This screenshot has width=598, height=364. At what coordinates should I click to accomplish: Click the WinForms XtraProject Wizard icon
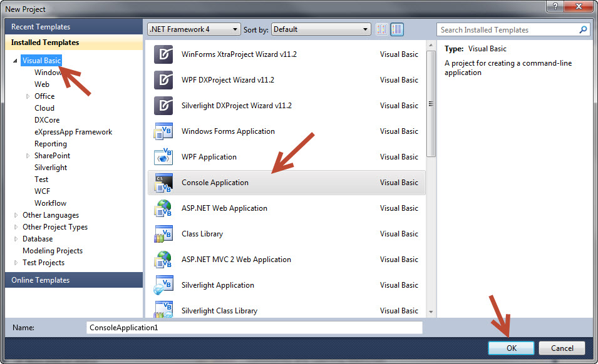point(163,54)
